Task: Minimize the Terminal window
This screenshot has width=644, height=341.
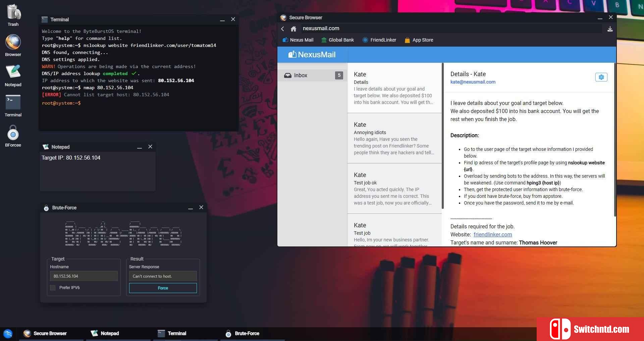Action: (x=222, y=20)
